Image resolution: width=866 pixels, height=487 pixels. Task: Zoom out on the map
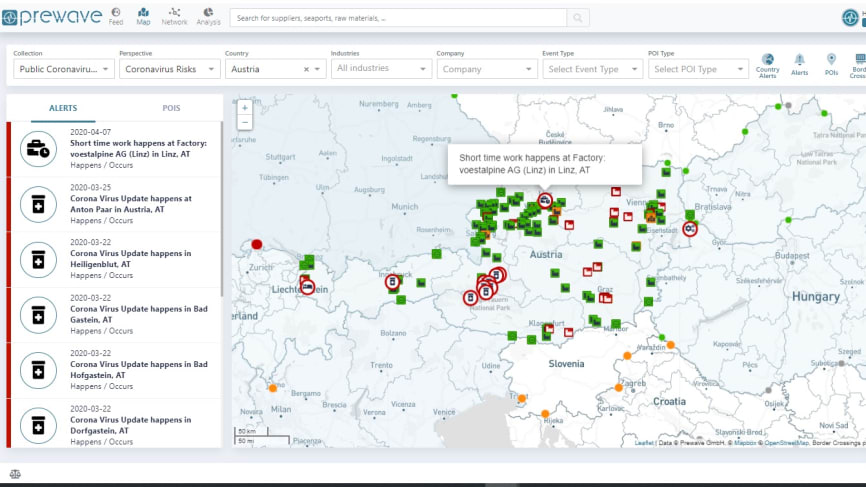[245, 122]
